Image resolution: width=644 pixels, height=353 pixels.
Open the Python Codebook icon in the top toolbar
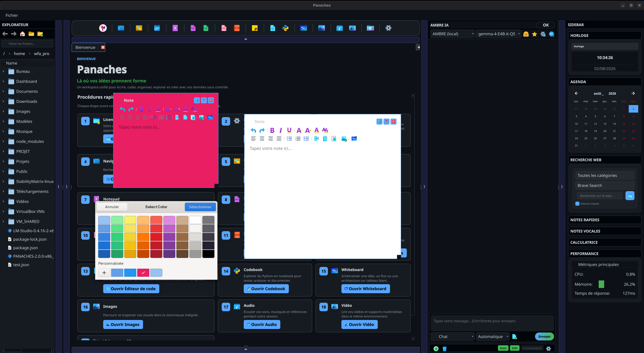pyautogui.click(x=286, y=28)
